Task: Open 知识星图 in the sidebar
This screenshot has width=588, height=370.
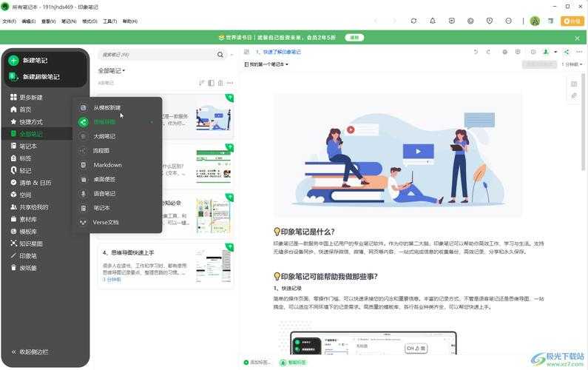Action: [x=26, y=243]
